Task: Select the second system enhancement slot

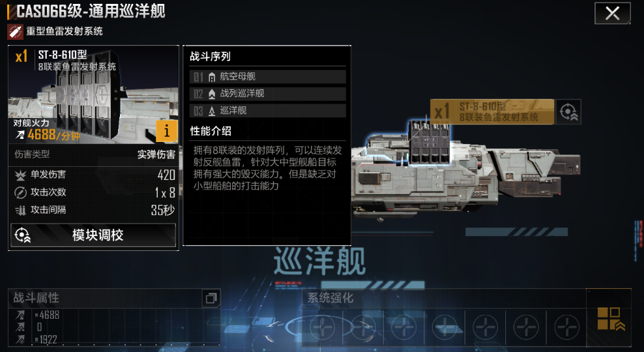Action: pyautogui.click(x=363, y=328)
